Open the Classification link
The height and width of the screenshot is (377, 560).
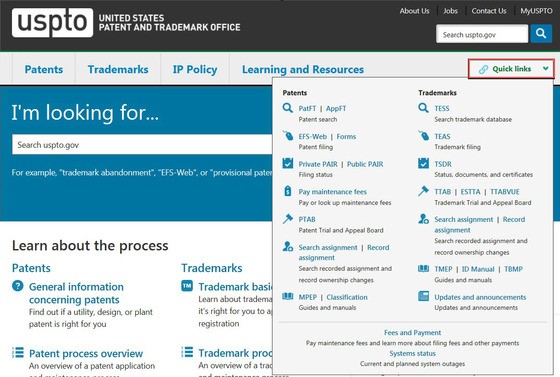[347, 297]
